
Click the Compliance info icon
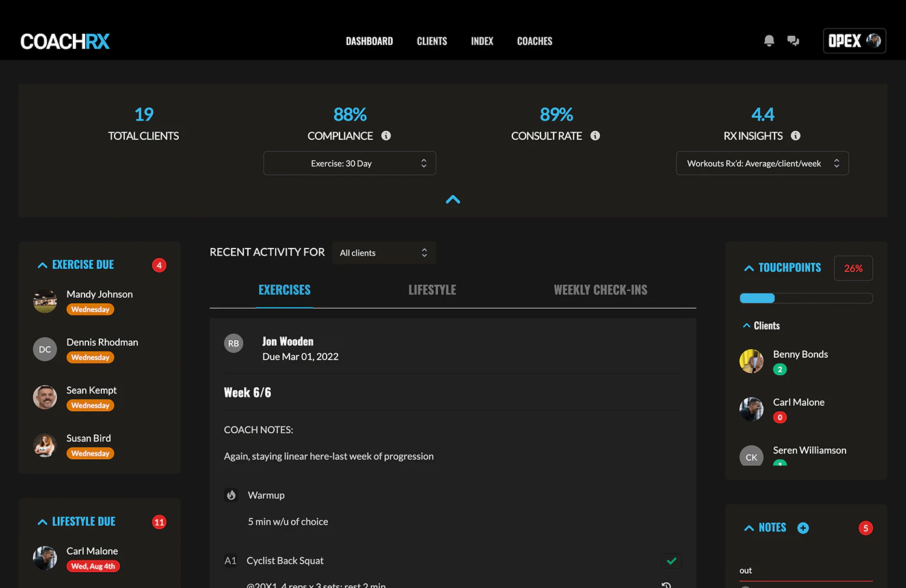point(386,135)
